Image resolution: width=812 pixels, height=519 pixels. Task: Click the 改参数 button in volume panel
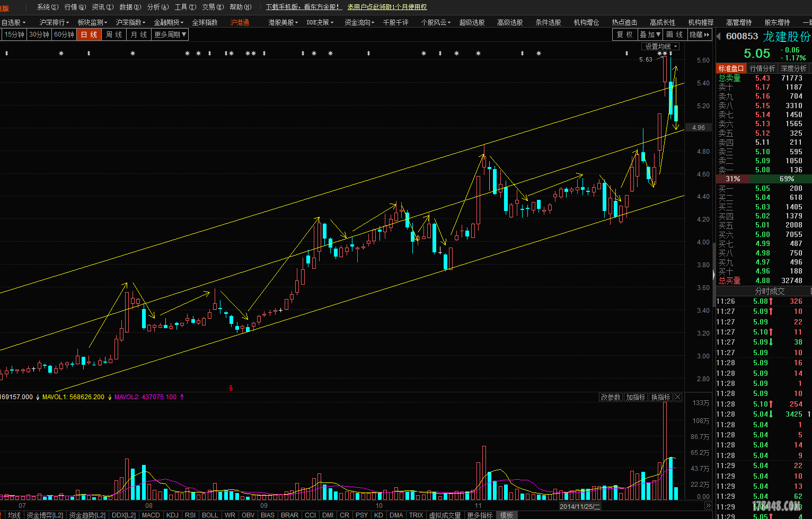pyautogui.click(x=611, y=397)
